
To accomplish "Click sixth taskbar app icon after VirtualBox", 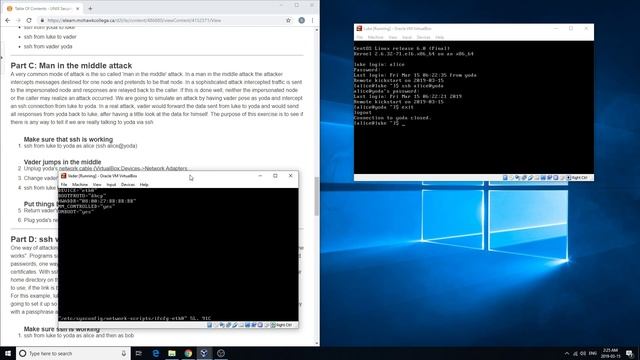I will [221, 353].
